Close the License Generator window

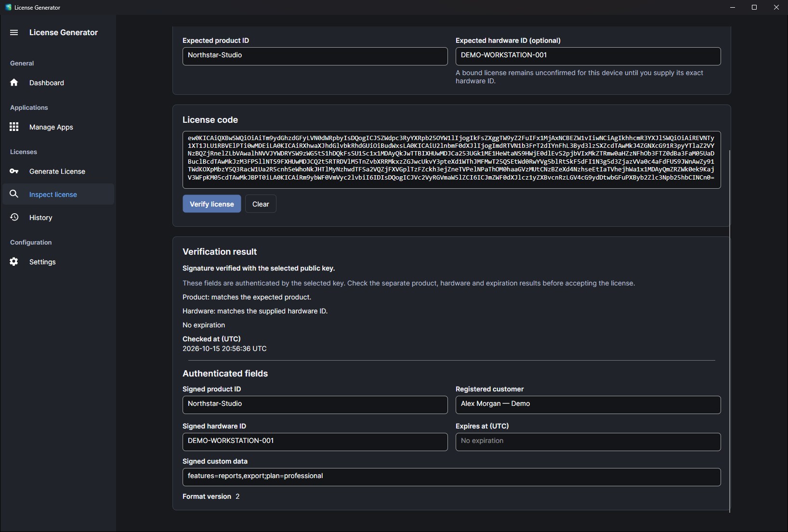[776, 7]
